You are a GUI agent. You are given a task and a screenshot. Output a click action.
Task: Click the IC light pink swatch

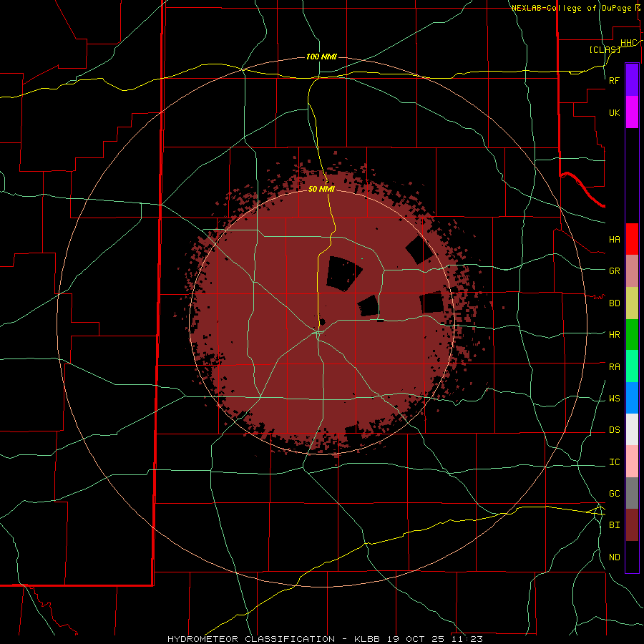point(632,462)
